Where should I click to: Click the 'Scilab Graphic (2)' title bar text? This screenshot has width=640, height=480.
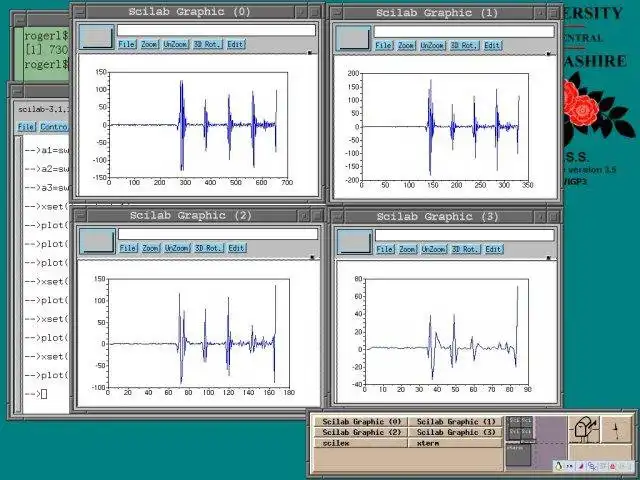click(191, 216)
